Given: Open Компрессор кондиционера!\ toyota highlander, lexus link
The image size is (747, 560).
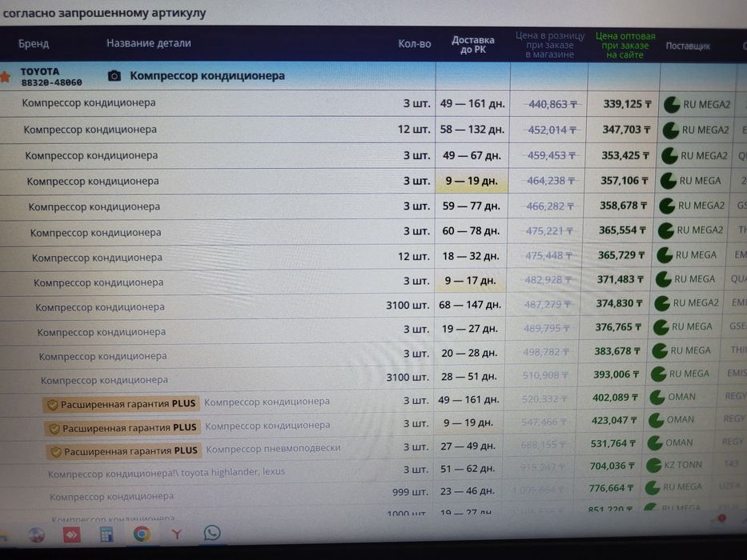Looking at the screenshot, I should 167,472.
